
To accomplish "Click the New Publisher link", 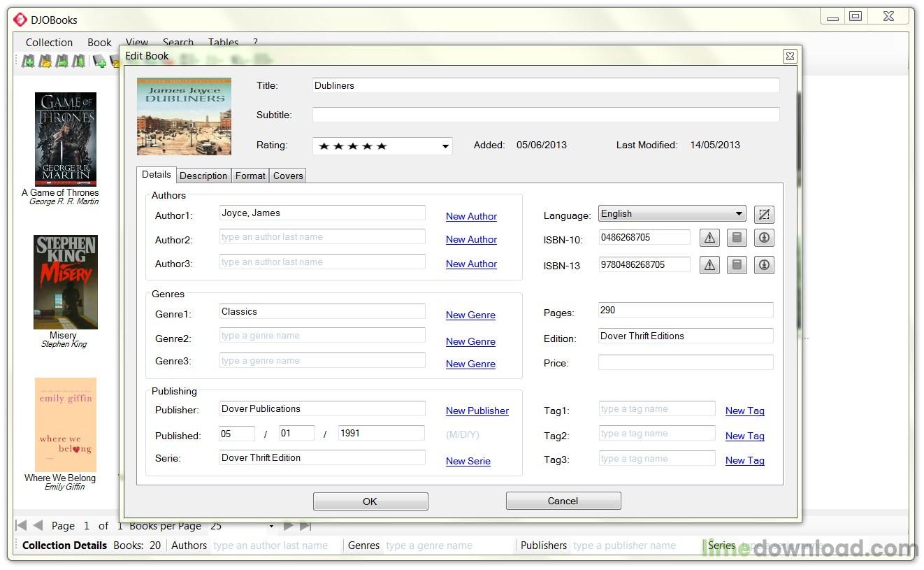I will click(x=477, y=411).
